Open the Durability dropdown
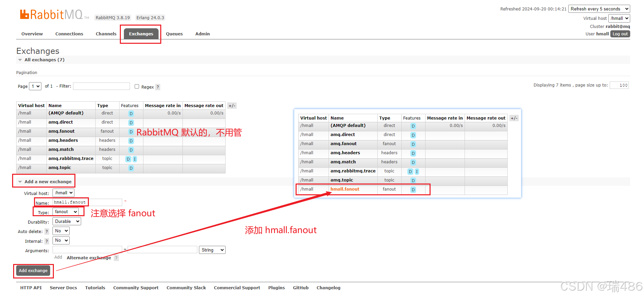 coord(67,222)
